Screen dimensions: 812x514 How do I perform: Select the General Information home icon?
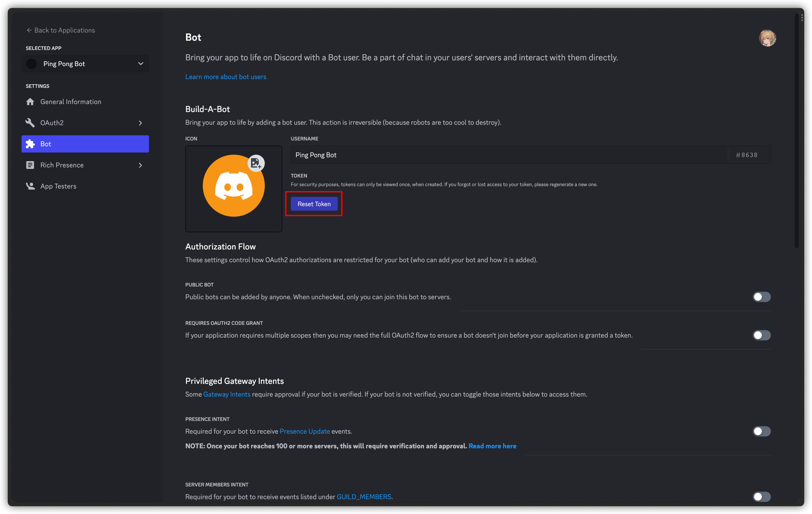[x=30, y=102]
